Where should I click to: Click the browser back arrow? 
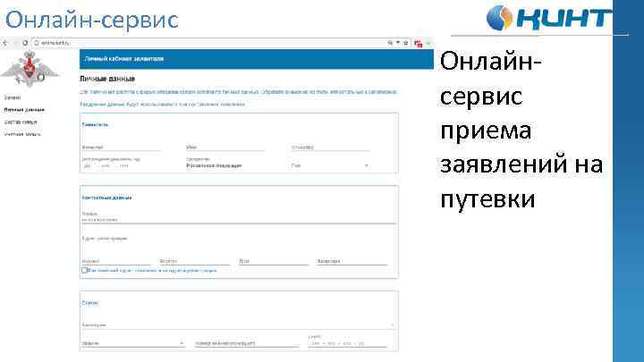pos(5,43)
